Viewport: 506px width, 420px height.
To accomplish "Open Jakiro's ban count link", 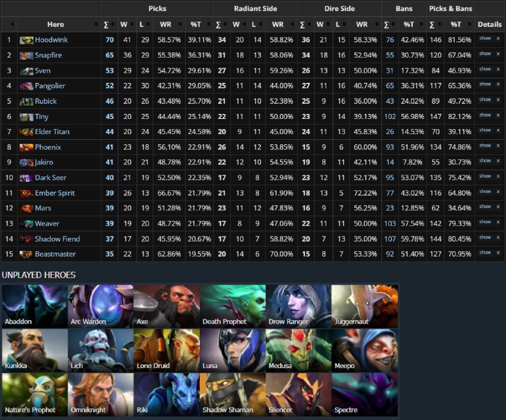I will pos(390,163).
